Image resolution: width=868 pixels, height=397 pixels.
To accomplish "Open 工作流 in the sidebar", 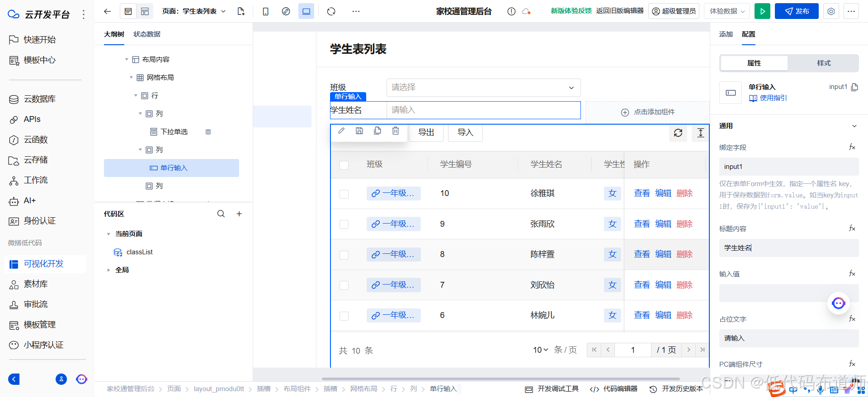I will (36, 180).
